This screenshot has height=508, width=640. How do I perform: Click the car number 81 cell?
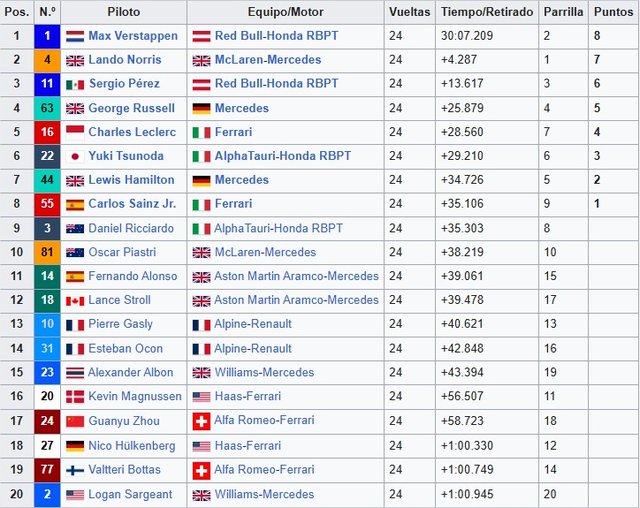47,252
